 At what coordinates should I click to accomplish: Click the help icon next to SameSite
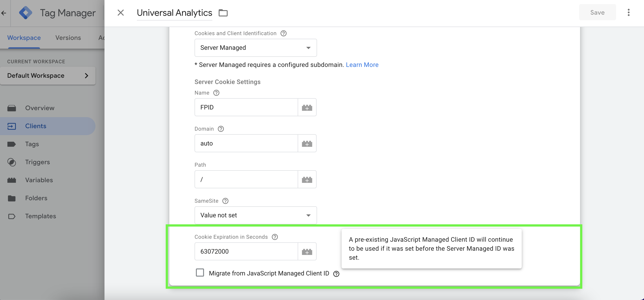click(x=225, y=201)
